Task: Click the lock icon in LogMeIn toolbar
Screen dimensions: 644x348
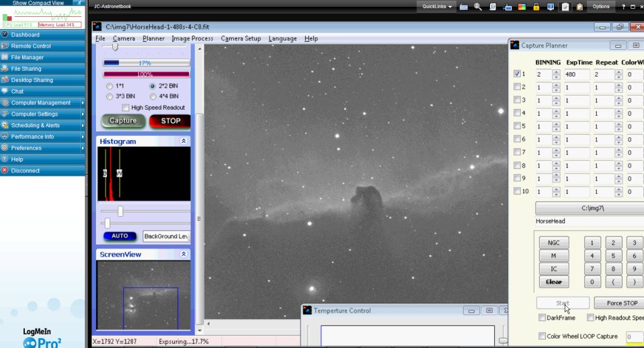Action: 536,7
